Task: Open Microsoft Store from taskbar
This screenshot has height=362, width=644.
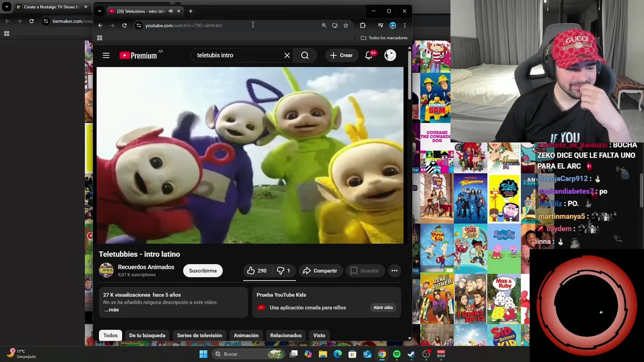Action: tap(352, 354)
